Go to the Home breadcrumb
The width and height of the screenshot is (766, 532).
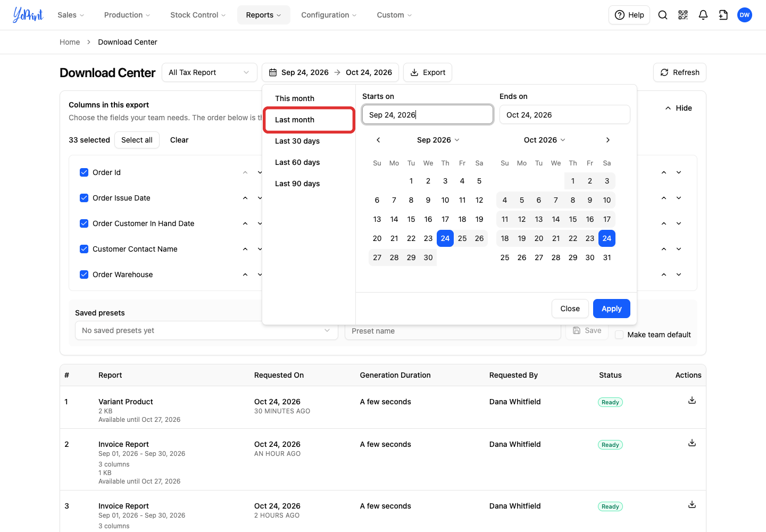[70, 42]
